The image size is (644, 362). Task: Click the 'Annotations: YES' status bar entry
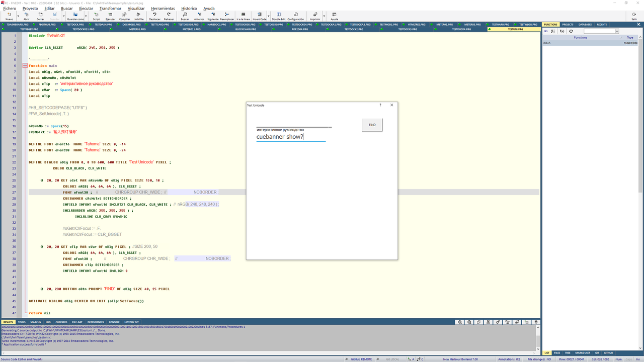point(509,359)
